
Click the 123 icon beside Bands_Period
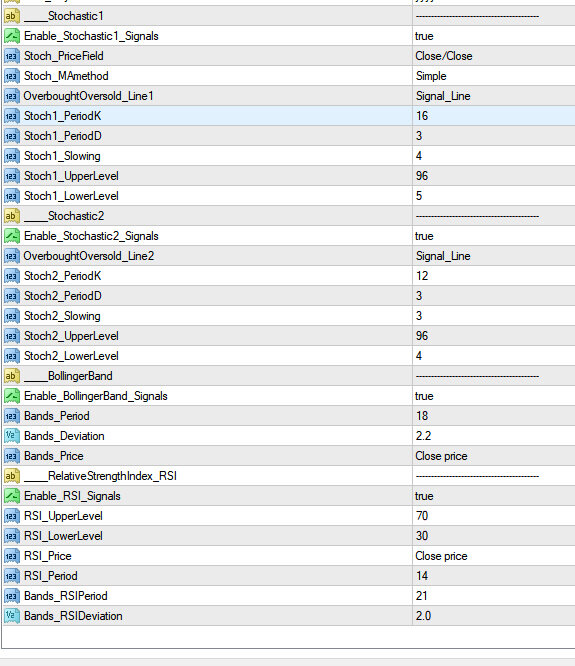(12, 416)
